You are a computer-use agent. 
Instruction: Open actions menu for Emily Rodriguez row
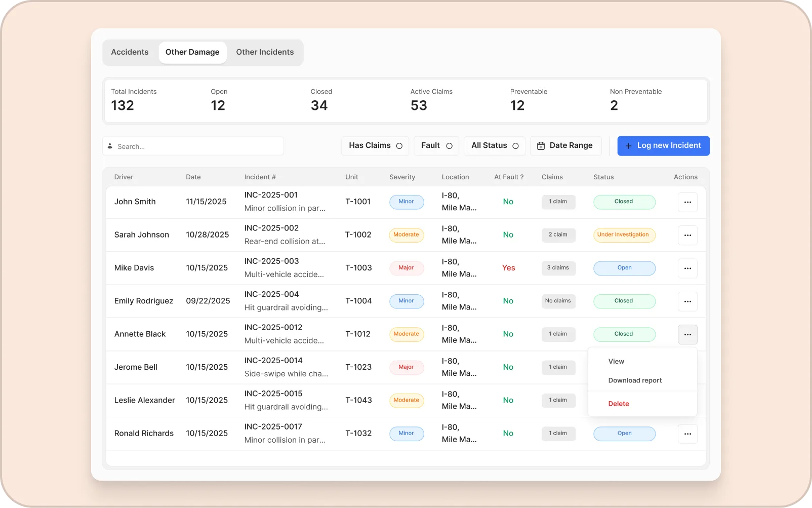pyautogui.click(x=687, y=301)
